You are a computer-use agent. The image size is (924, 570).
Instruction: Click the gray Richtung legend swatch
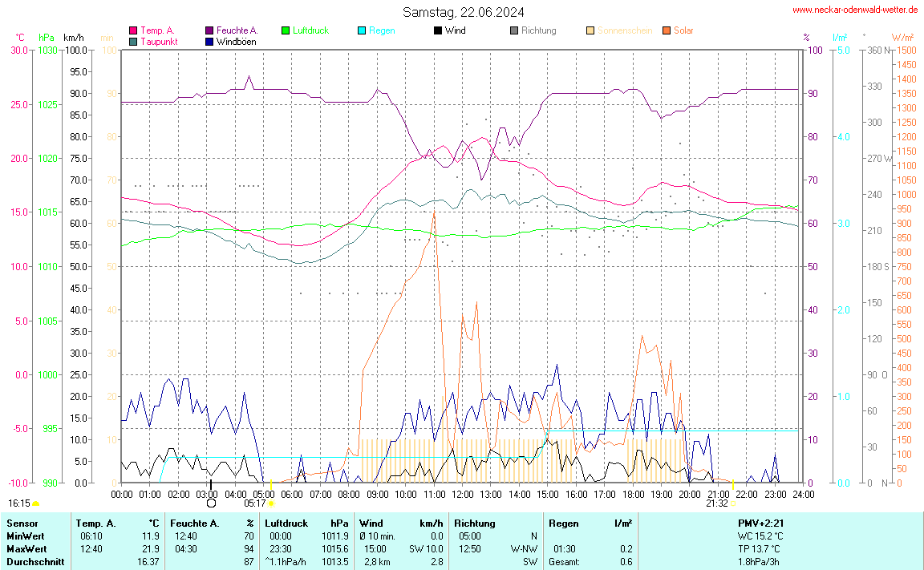514,31
